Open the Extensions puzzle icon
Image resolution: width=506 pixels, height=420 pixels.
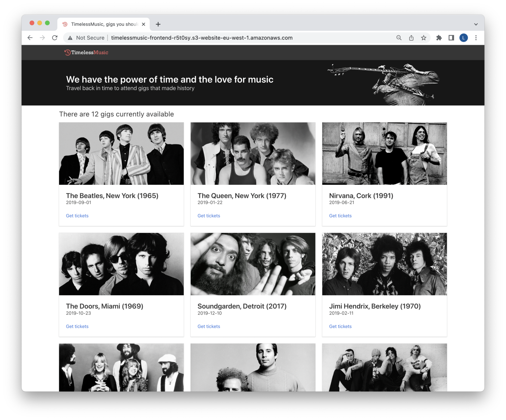(439, 38)
